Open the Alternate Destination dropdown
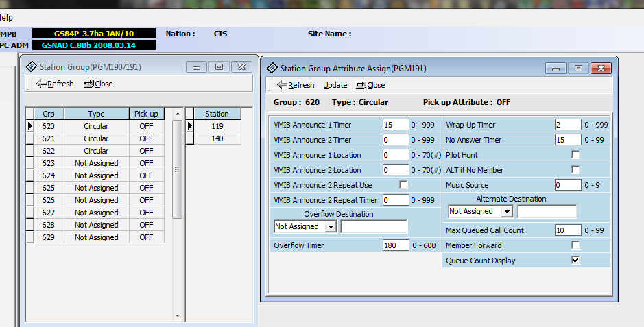The height and width of the screenshot is (327, 644). tap(506, 211)
